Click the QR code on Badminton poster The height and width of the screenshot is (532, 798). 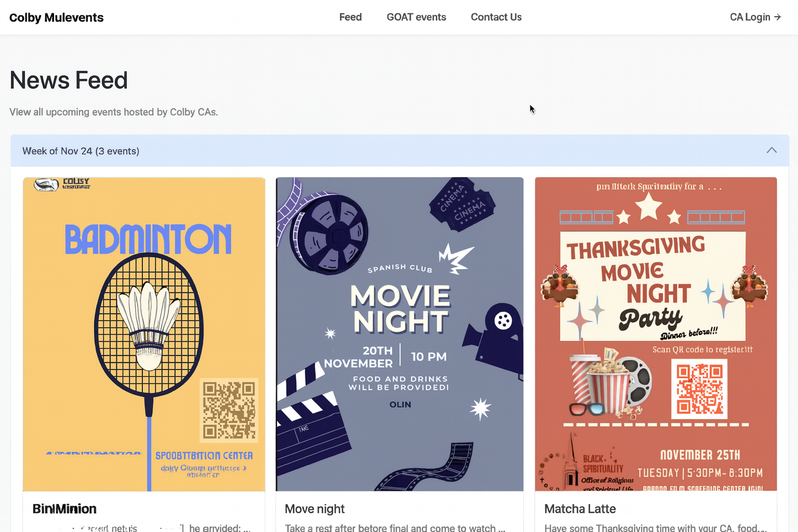click(229, 410)
